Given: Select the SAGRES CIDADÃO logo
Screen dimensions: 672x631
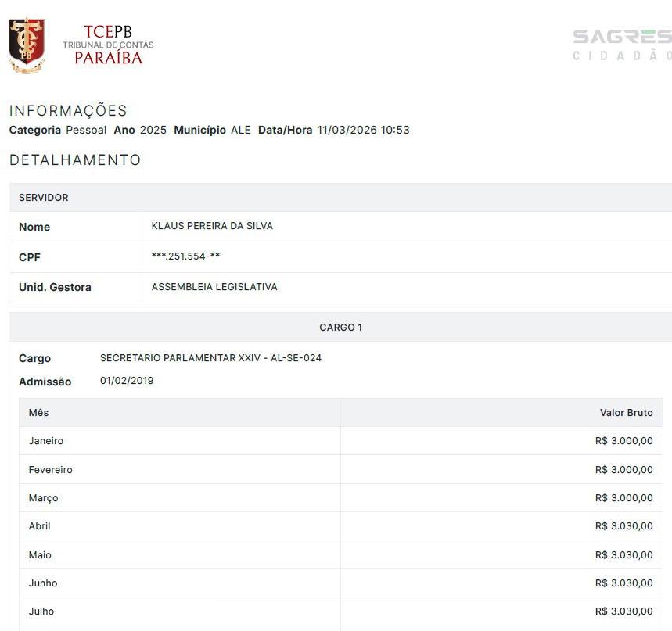Looking at the screenshot, I should click(x=622, y=43).
